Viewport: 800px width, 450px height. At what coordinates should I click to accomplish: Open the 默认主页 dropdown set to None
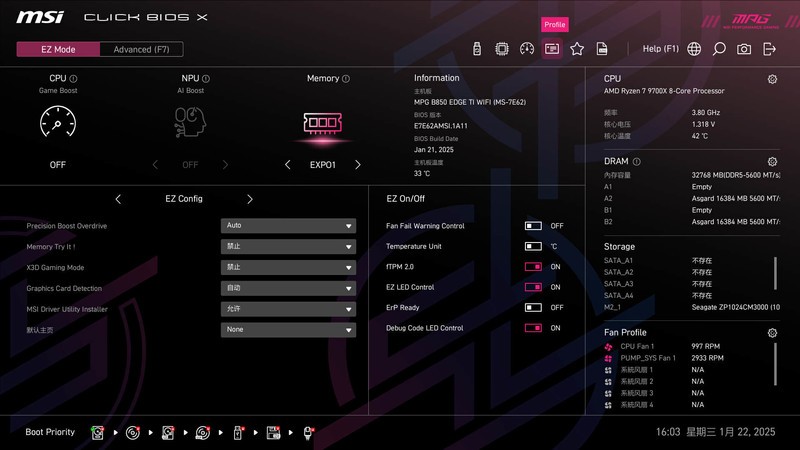point(288,330)
